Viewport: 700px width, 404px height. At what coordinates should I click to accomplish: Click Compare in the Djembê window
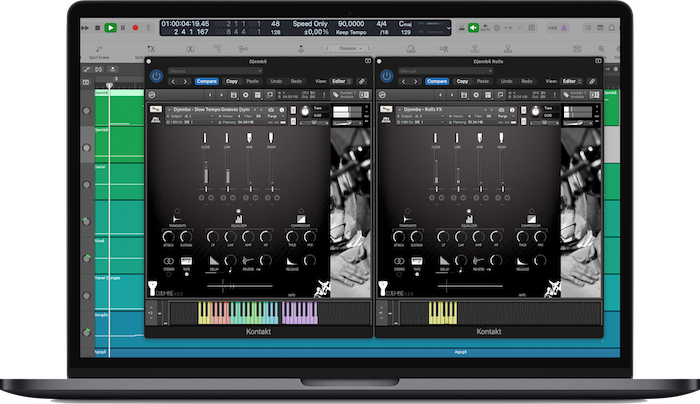[207, 81]
